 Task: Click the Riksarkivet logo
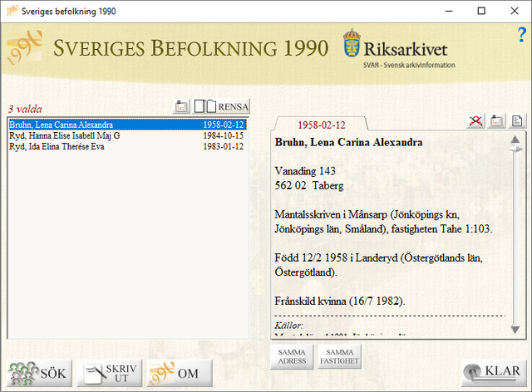click(x=399, y=49)
